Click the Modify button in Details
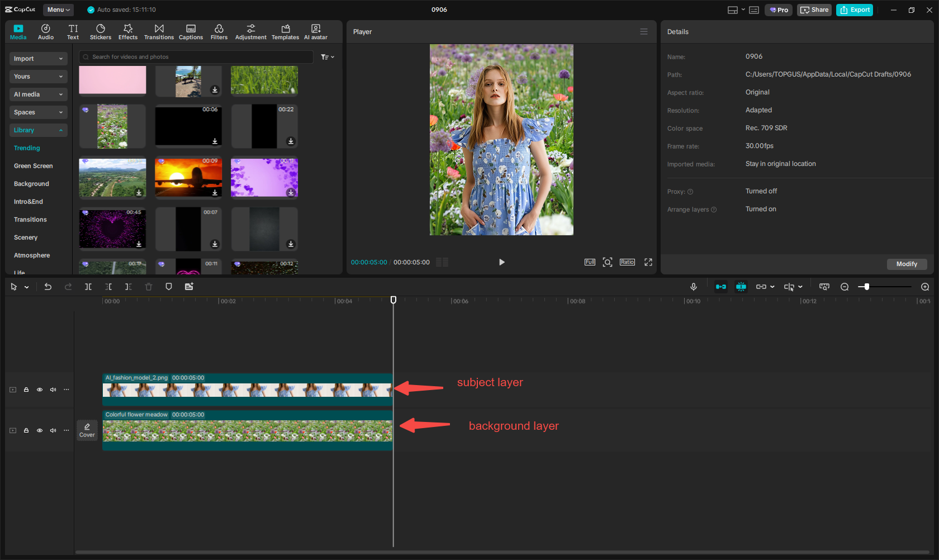Image resolution: width=939 pixels, height=560 pixels. [x=906, y=264]
